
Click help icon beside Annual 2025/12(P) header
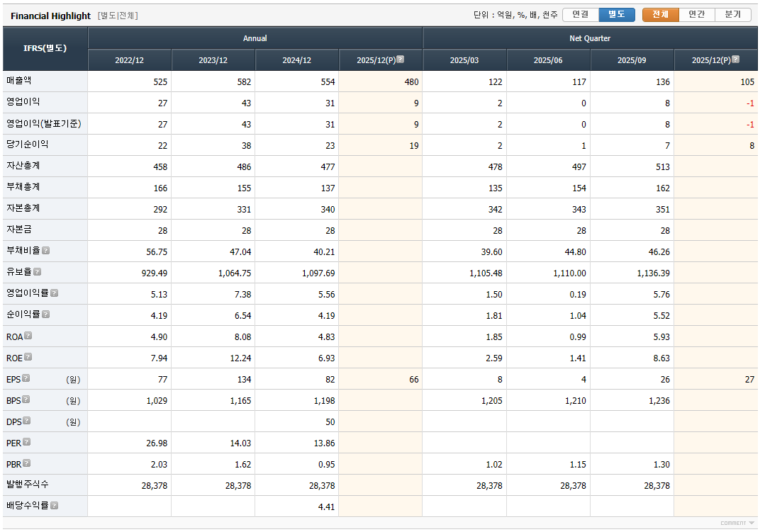pos(400,59)
